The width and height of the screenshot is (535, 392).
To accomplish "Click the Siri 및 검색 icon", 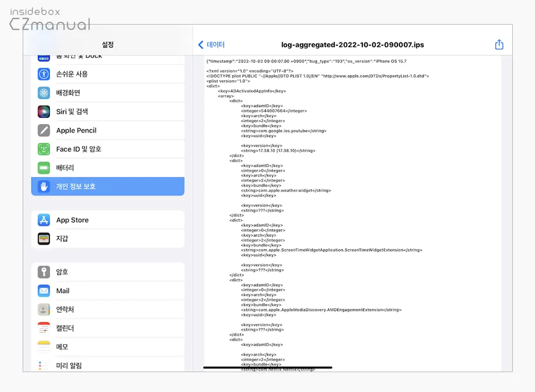I will pyautogui.click(x=44, y=112).
